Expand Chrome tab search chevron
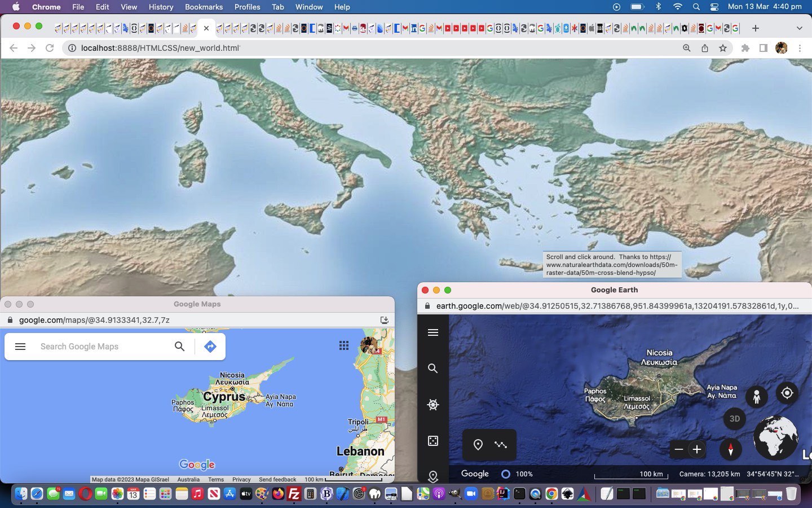The width and height of the screenshot is (812, 508). point(799,28)
